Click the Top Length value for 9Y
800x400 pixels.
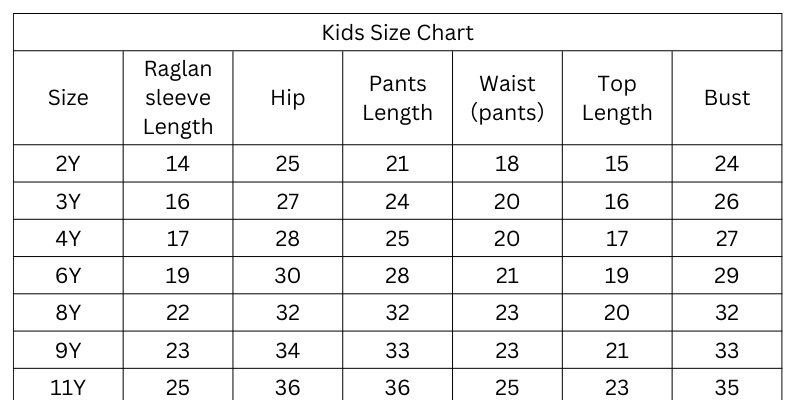click(x=617, y=350)
